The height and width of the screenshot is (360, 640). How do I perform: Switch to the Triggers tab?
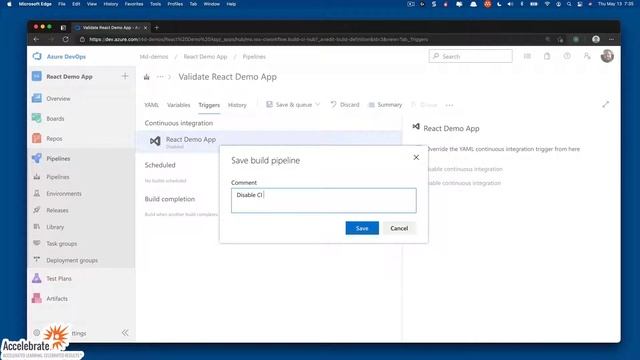coord(209,105)
